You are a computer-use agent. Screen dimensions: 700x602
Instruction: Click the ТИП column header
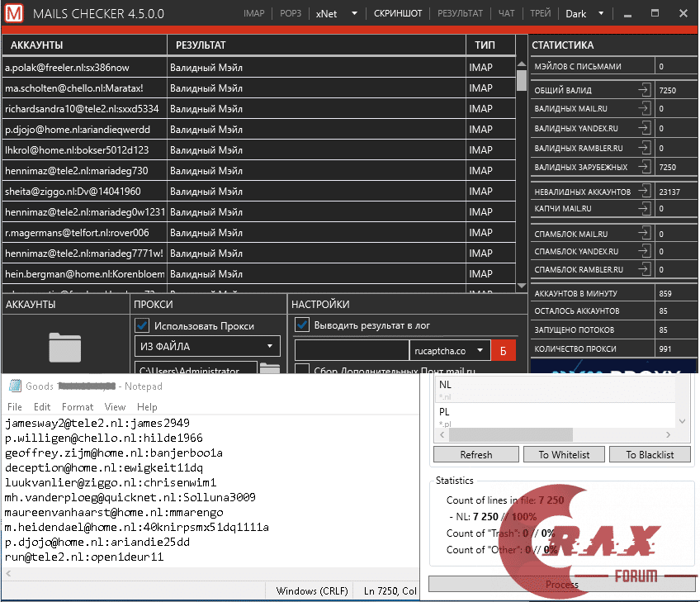490,45
